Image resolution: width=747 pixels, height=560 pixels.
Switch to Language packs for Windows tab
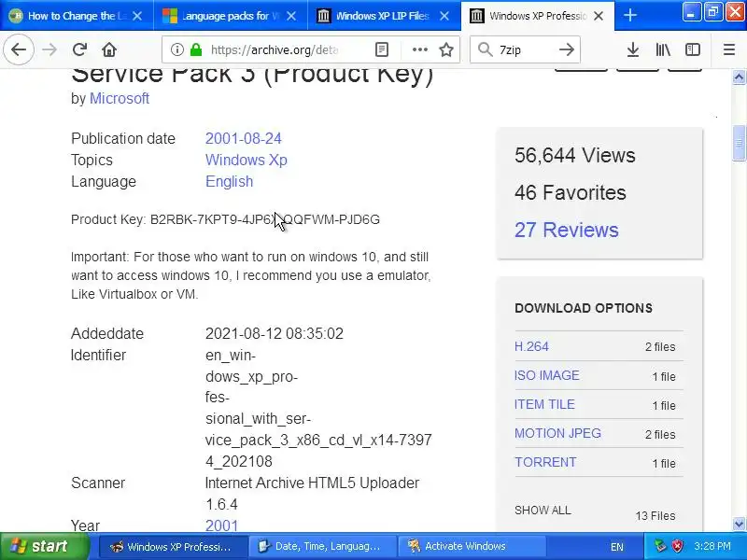point(230,16)
